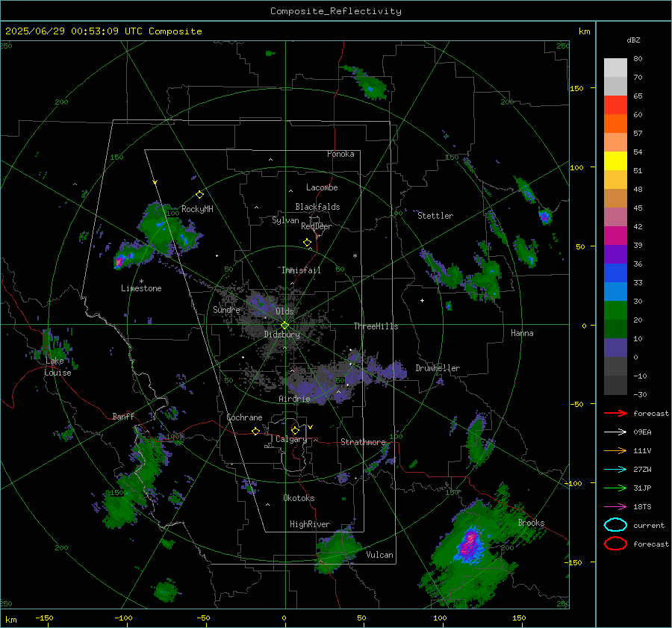Screen dimensions: 672x628
Task: Click the red forecast ellipse legend icon
Action: point(615,544)
